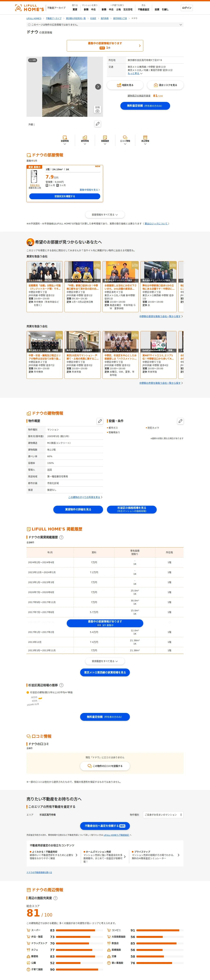Click the 飲食店 fork icon
This screenshot has height=980, width=210.
(109, 943)
